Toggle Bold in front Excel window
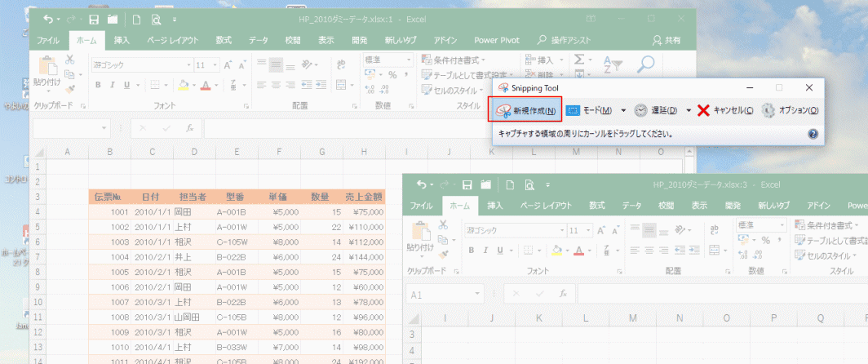Screen dimensions: 868x364 (x=471, y=251)
